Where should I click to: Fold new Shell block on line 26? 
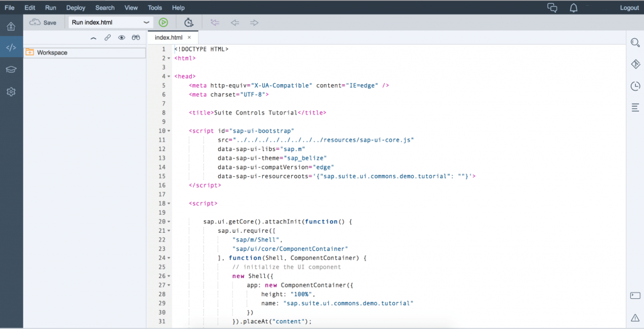169,276
